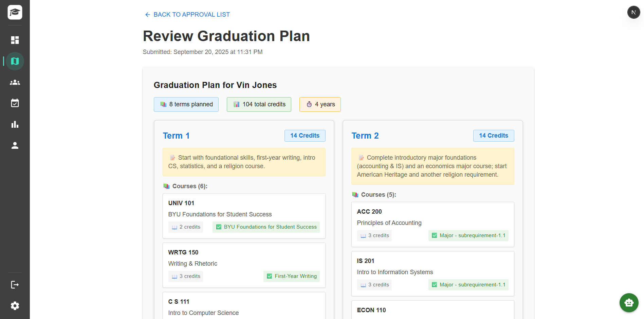Go back to the approval list
The width and height of the screenshot is (644, 319).
coord(187,14)
